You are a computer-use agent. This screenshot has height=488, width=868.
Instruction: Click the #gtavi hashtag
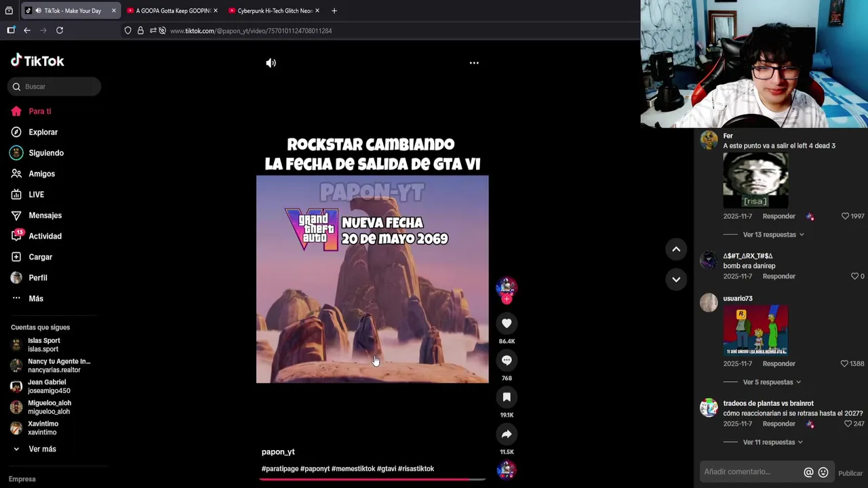point(387,469)
